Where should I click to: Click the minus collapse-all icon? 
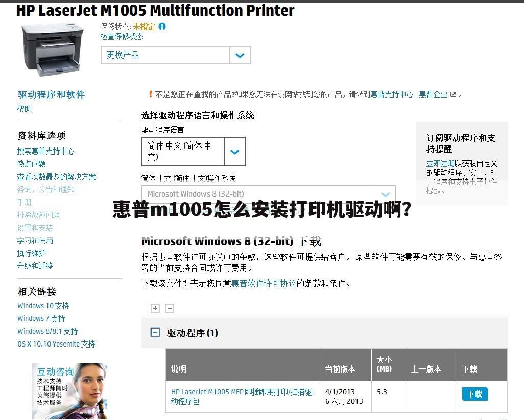(170, 308)
